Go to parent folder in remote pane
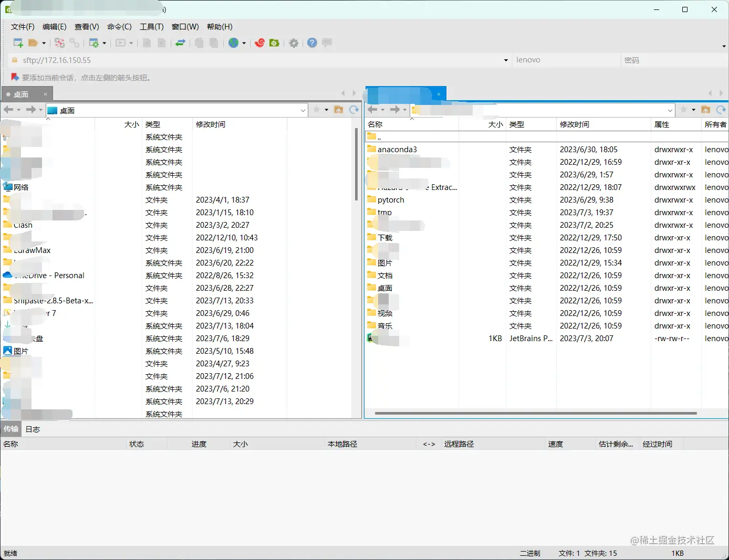Image resolution: width=729 pixels, height=560 pixels. (x=706, y=110)
